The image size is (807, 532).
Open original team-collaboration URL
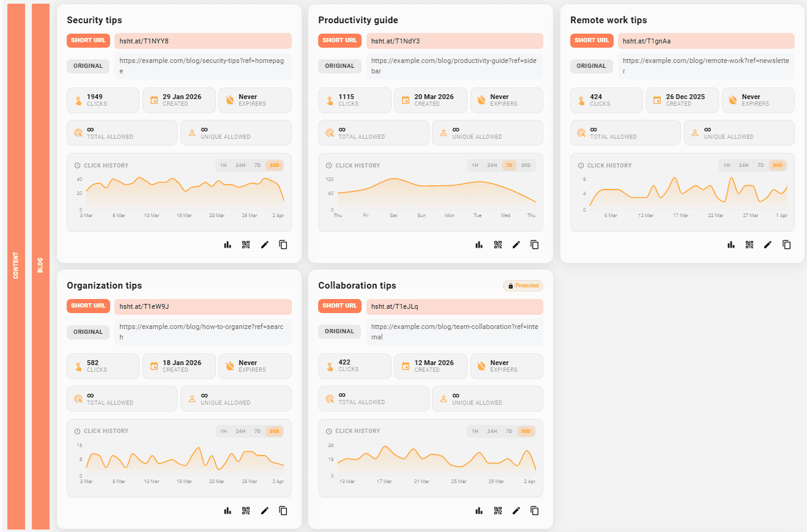coord(454,331)
